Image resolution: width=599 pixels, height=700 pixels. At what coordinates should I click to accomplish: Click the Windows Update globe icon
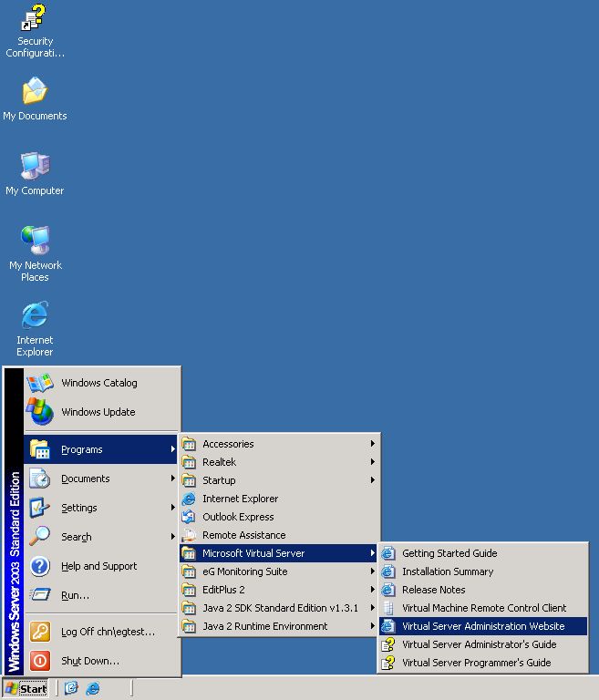click(x=40, y=412)
